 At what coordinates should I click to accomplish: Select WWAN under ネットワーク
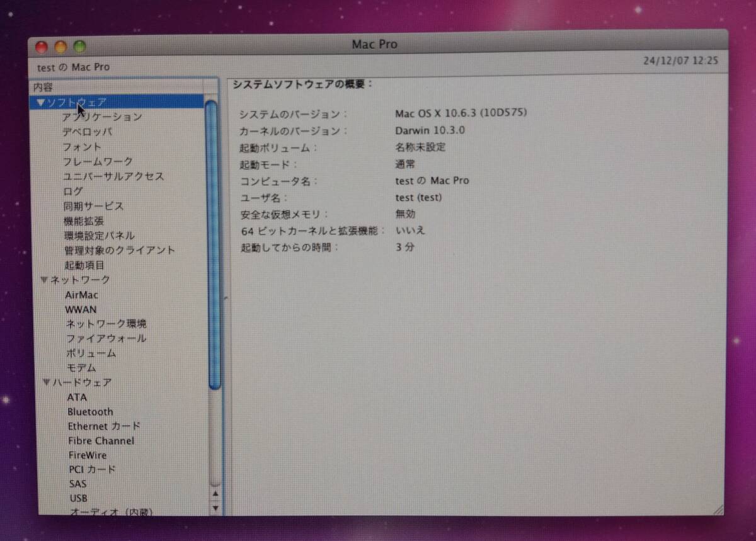pos(81,309)
